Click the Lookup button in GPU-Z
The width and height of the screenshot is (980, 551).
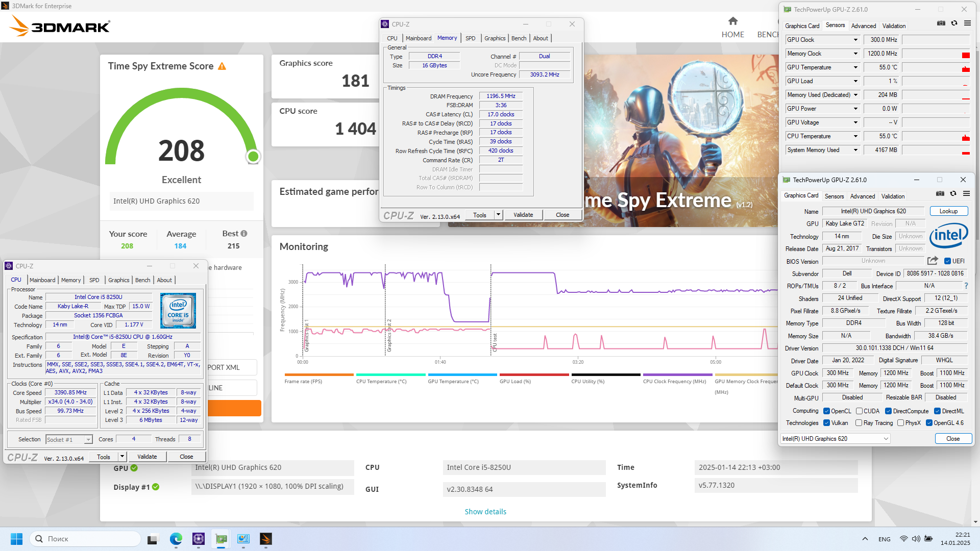coord(948,211)
